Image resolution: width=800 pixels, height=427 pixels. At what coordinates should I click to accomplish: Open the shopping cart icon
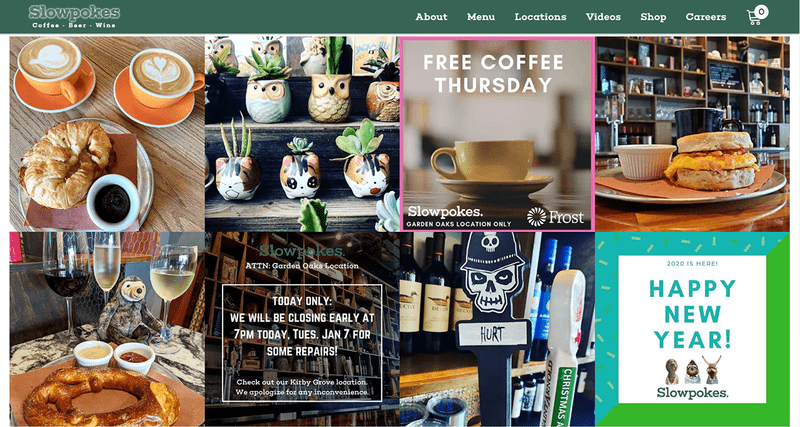tap(754, 17)
